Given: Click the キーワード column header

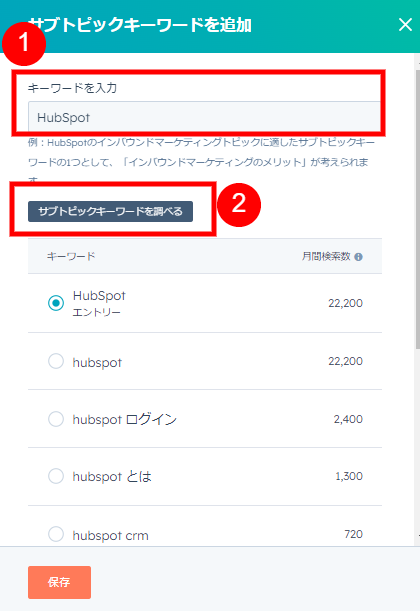Looking at the screenshot, I should point(71,256).
